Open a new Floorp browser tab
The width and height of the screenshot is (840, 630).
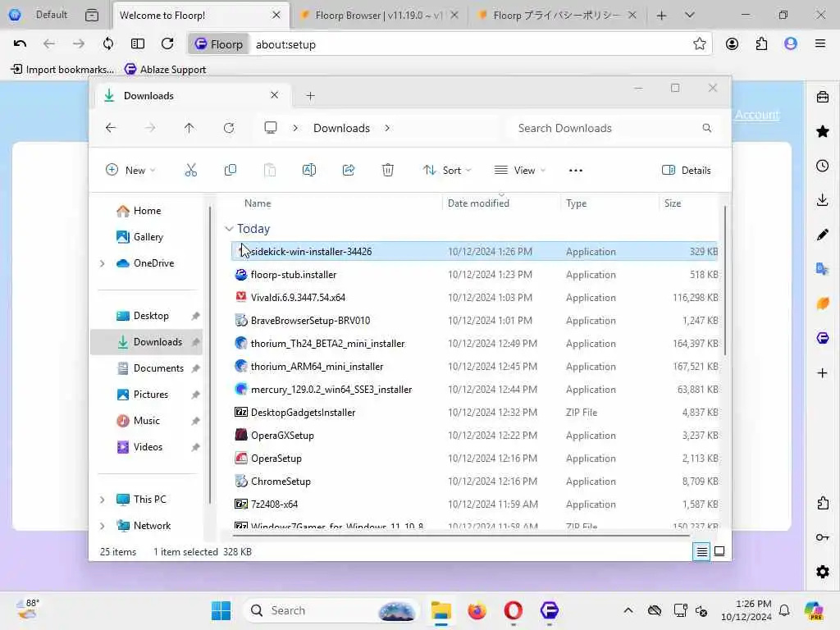661,15
